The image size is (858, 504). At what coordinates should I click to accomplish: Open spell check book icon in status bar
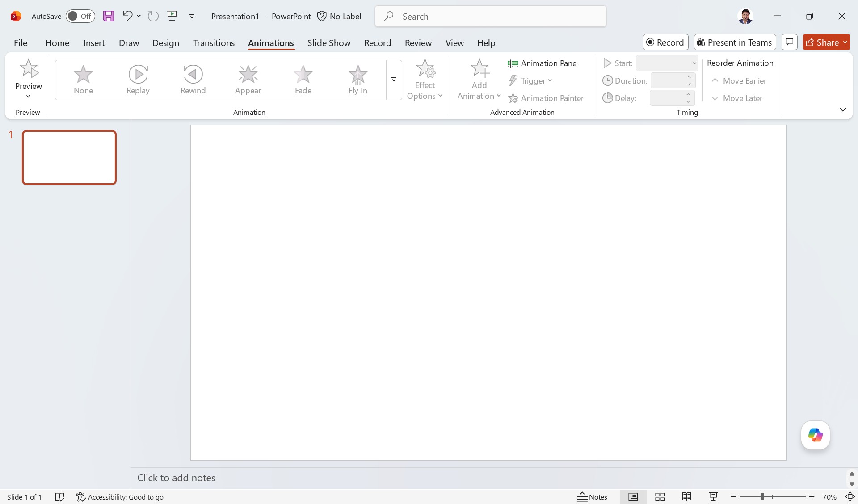[x=59, y=497]
